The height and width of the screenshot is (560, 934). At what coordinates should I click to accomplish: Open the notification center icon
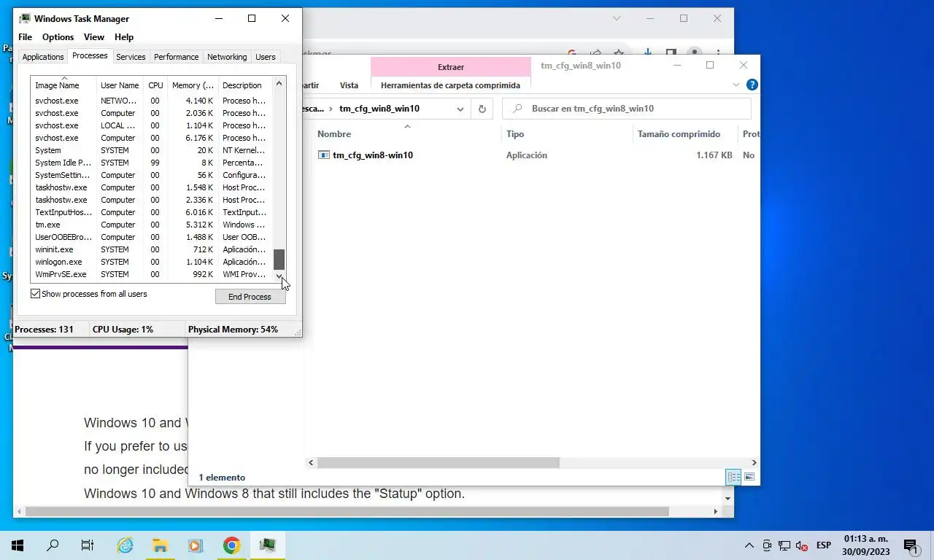(x=911, y=545)
